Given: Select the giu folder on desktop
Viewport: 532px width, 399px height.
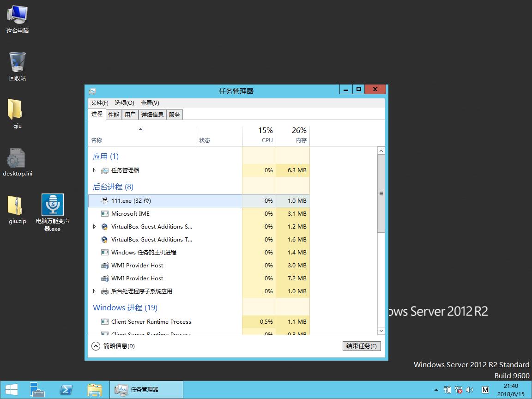Looking at the screenshot, I should (15, 109).
